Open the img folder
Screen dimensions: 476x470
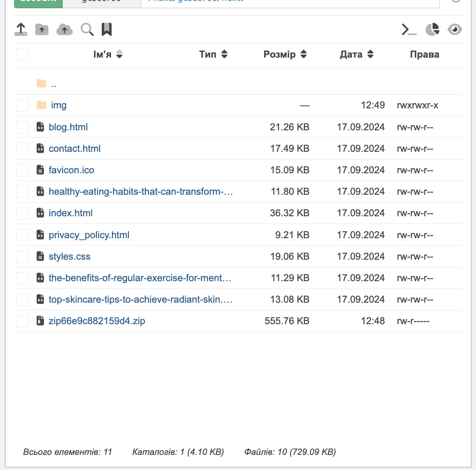[x=58, y=105]
